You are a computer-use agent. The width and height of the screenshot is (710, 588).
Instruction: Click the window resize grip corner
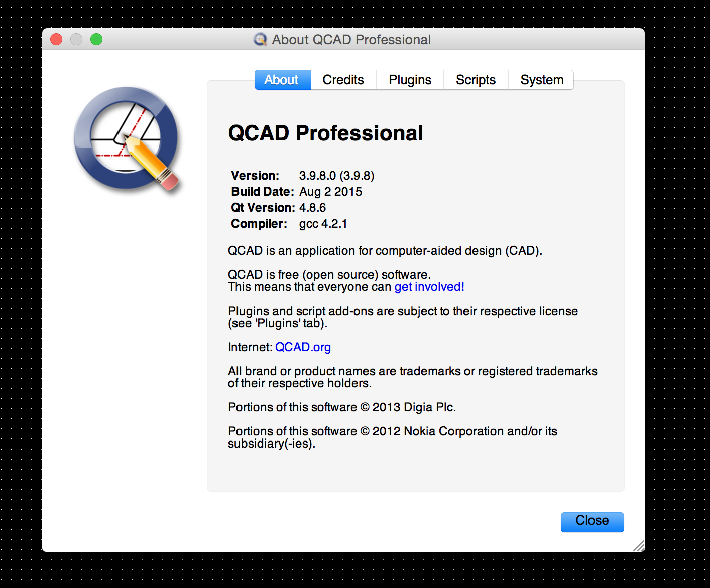click(x=639, y=546)
